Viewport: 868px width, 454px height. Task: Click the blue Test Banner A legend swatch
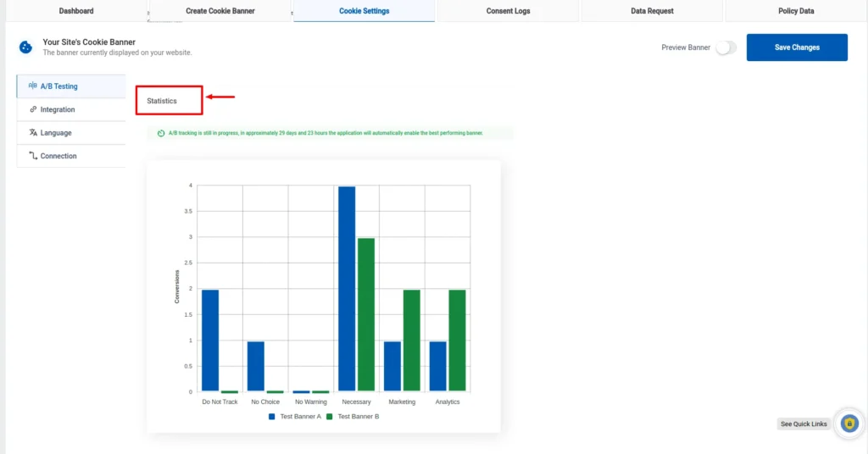[x=272, y=417]
